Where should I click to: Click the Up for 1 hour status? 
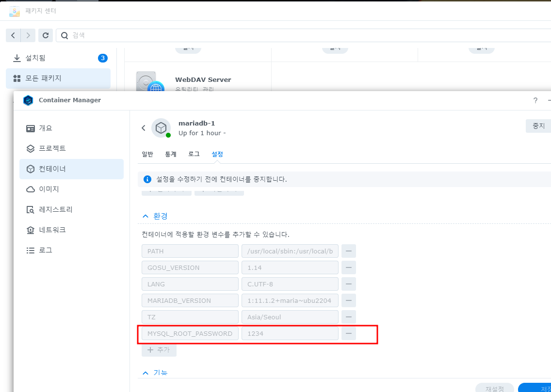click(x=202, y=133)
